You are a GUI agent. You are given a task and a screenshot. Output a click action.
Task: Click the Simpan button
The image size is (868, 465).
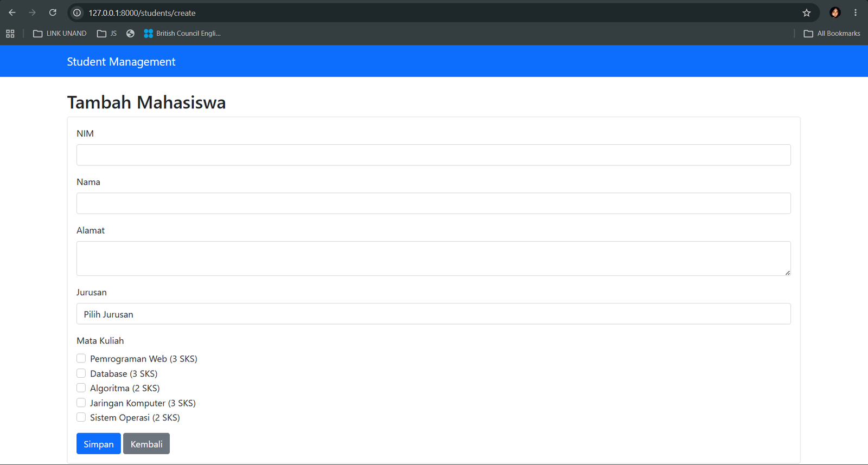[x=99, y=444]
